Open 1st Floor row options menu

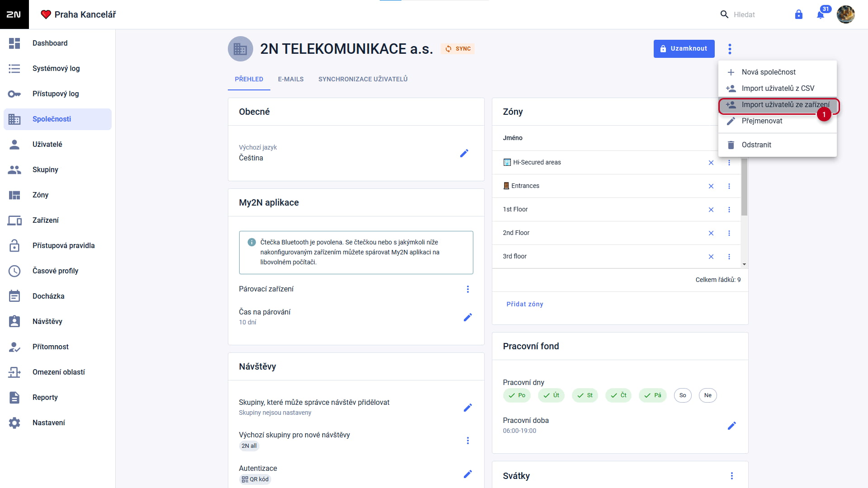coord(729,210)
